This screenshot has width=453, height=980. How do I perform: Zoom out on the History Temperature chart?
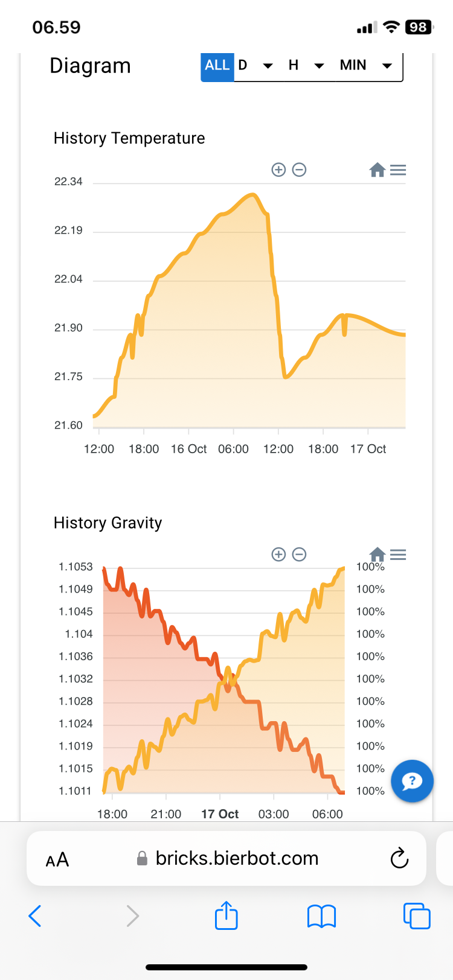click(299, 170)
